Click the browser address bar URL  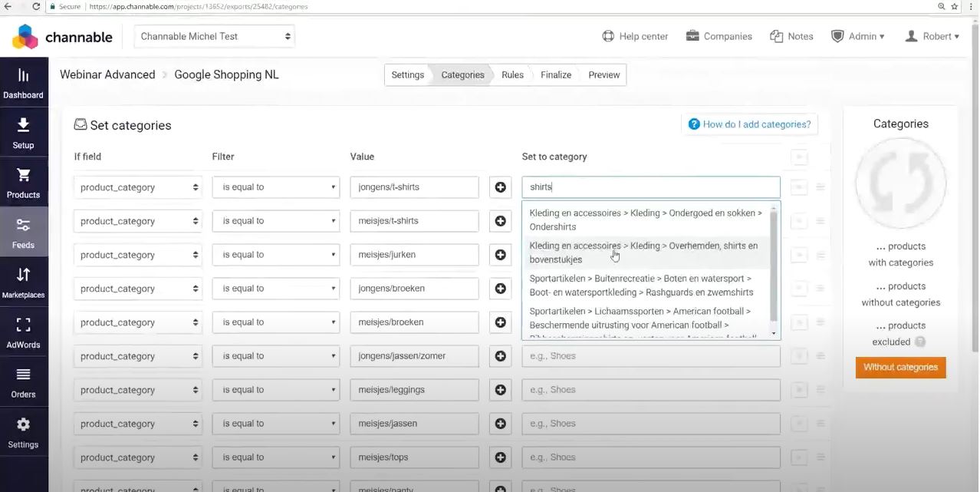click(198, 6)
